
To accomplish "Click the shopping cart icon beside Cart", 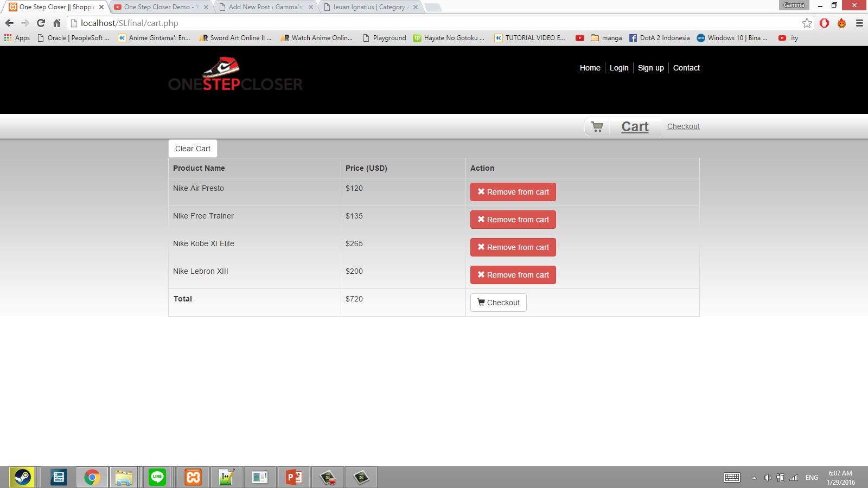I will tap(597, 126).
